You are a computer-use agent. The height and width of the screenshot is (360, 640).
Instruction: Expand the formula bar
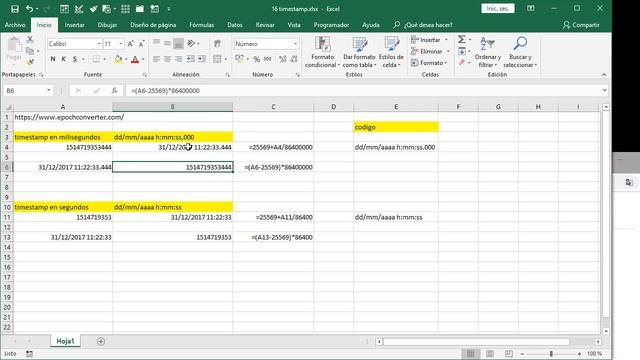click(x=604, y=90)
